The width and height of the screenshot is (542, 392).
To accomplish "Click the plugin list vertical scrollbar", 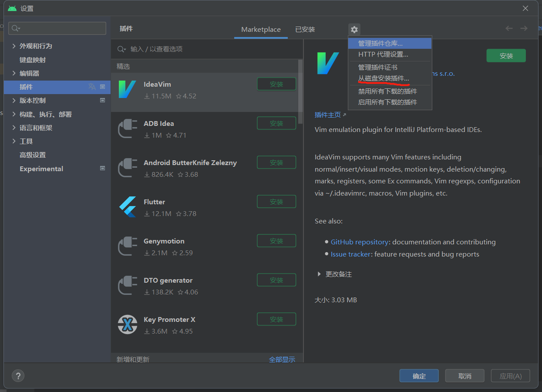I will pyautogui.click(x=300, y=91).
